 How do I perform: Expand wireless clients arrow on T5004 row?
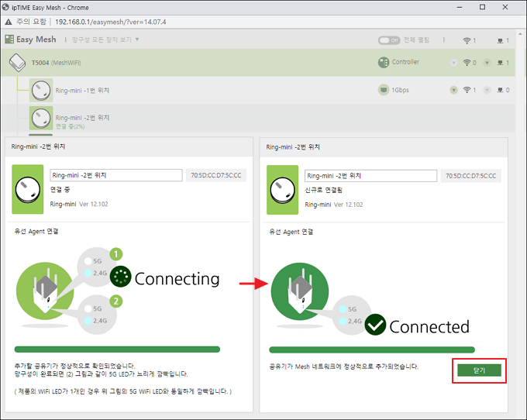point(453,63)
